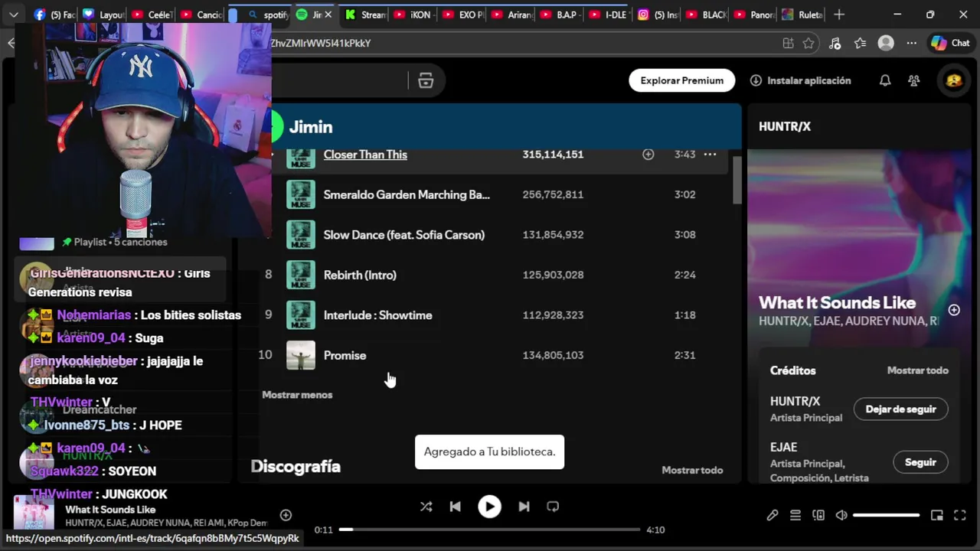Screen dimensions: 980x551
Task: Open browser favorites list icon
Action: [x=860, y=44]
